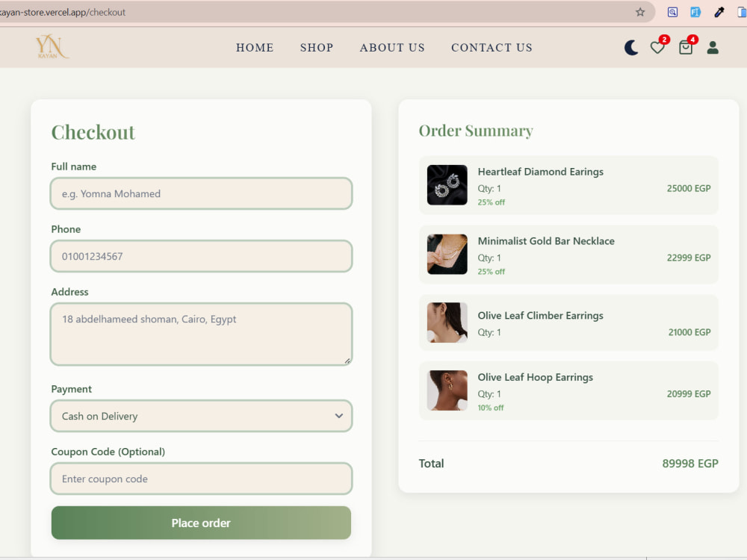The image size is (747, 560).
Task: Click the 89998 EGP total amount
Action: [690, 464]
